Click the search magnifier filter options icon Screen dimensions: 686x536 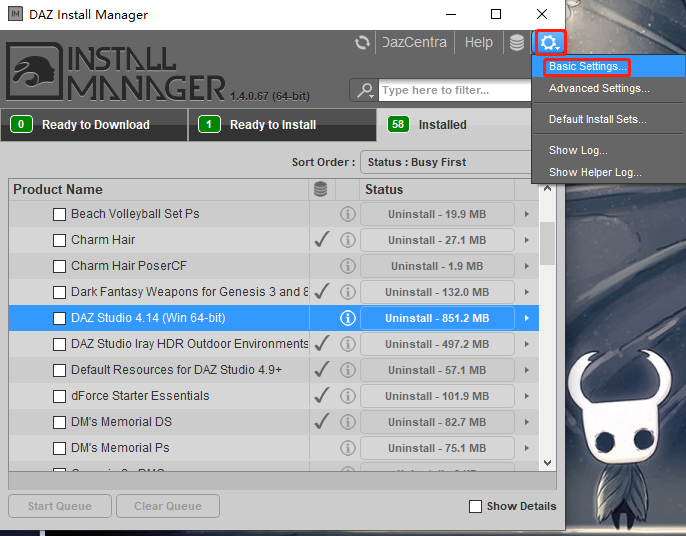pyautogui.click(x=364, y=90)
